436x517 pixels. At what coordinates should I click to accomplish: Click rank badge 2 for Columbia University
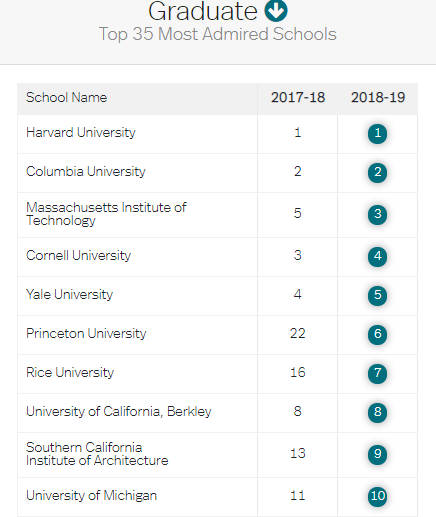pos(377,173)
